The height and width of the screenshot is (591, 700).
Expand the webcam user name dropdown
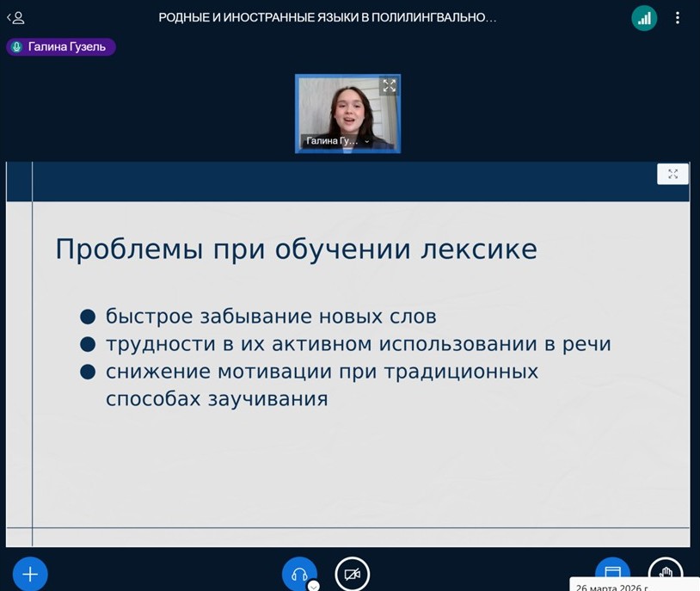pos(367,141)
